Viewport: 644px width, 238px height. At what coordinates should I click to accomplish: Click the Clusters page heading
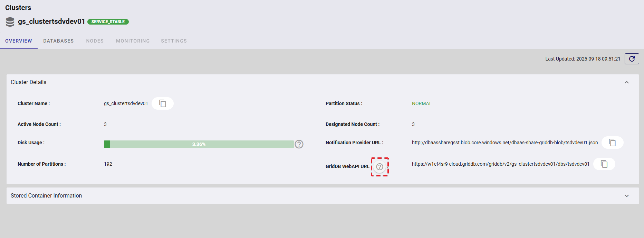pyautogui.click(x=18, y=8)
